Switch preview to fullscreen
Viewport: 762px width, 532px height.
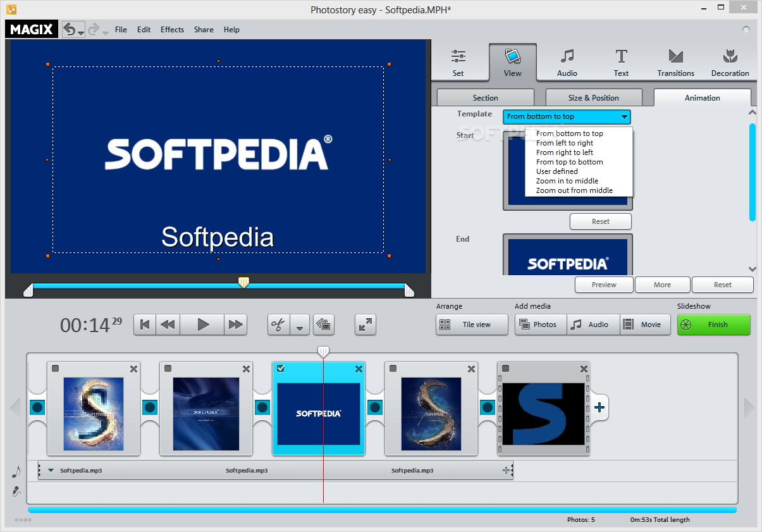tap(366, 325)
